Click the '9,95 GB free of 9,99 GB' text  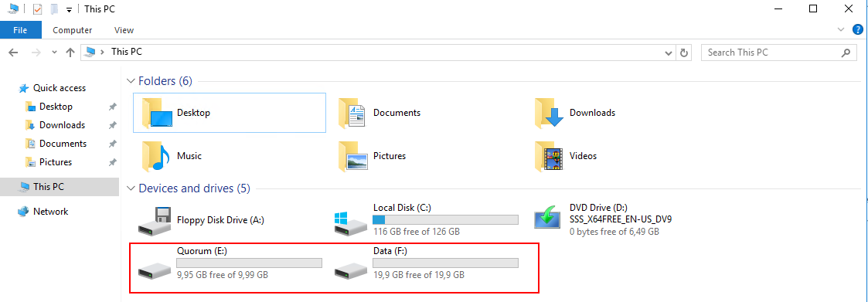pyautogui.click(x=223, y=274)
